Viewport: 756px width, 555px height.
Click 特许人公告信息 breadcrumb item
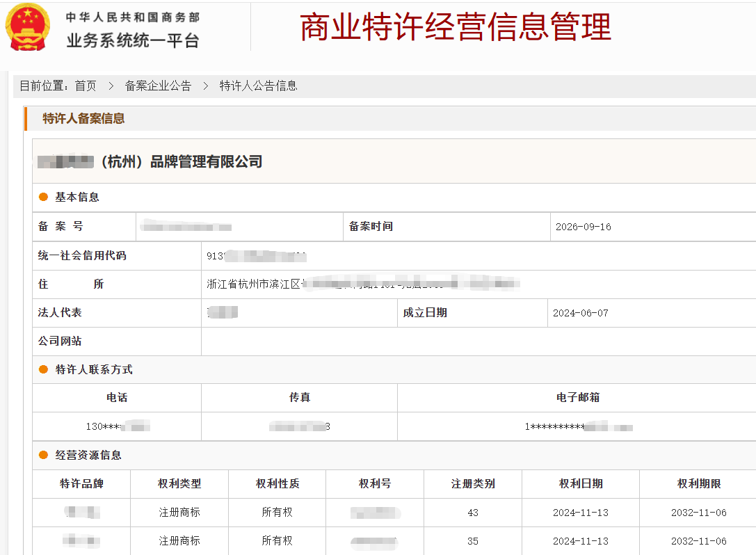click(x=259, y=86)
